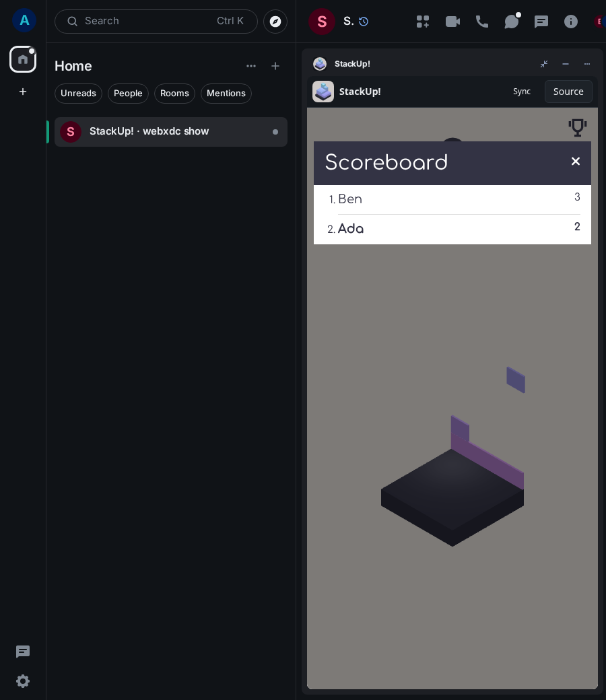Click the Explore compass icon
This screenshot has height=700, width=606.
pos(275,22)
